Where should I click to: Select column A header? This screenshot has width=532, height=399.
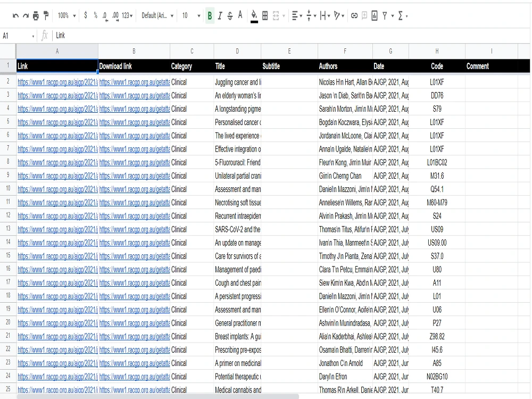tap(57, 51)
